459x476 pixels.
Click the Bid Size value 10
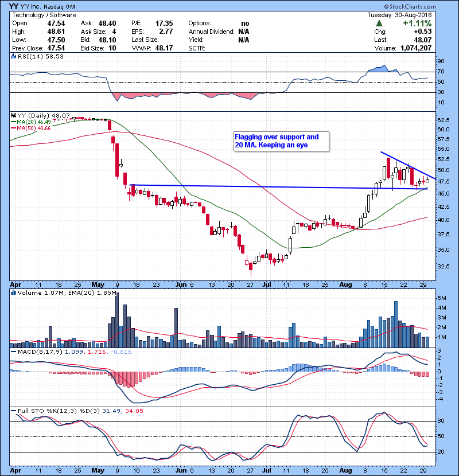(x=112, y=48)
